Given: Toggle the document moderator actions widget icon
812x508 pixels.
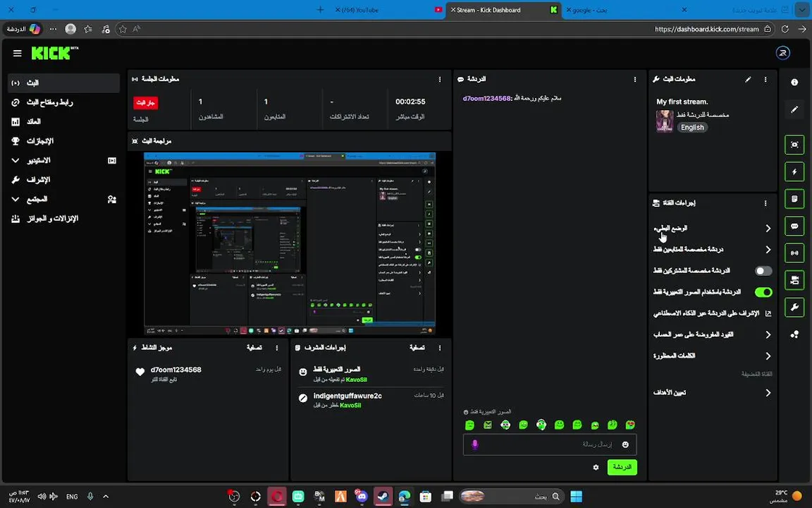Looking at the screenshot, I should [794, 199].
